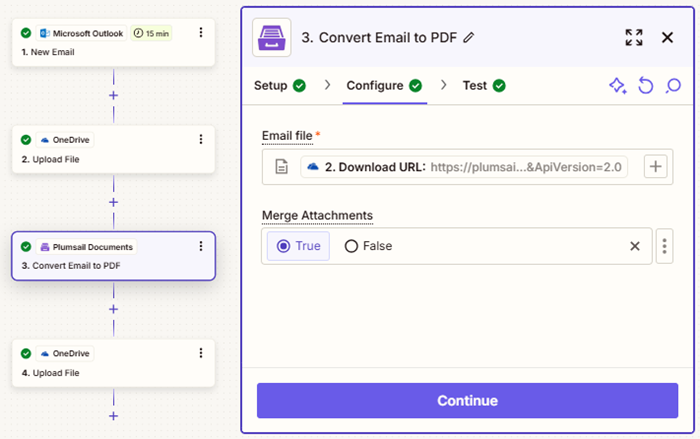Click the plus button in the Email file field
This screenshot has height=439, width=700.
point(655,167)
